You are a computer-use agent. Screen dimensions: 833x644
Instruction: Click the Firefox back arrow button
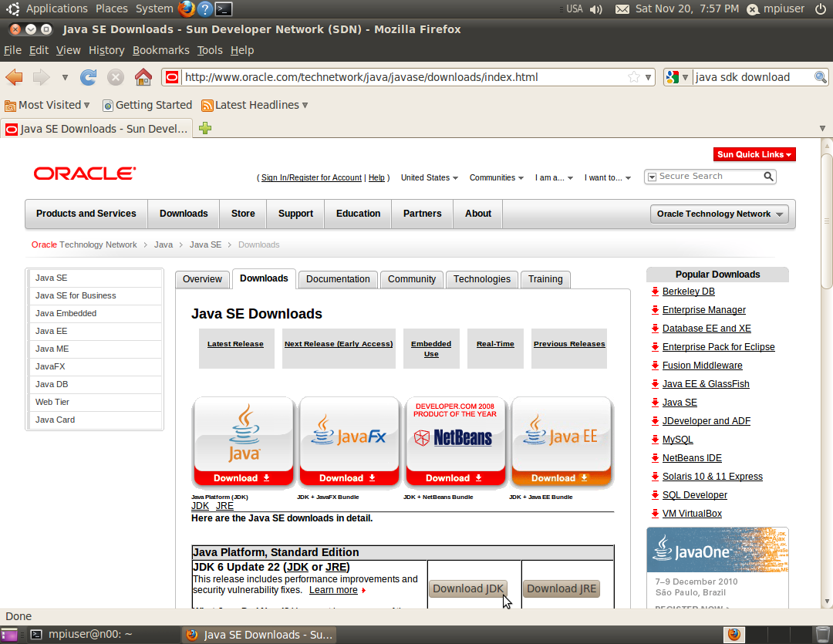15,78
